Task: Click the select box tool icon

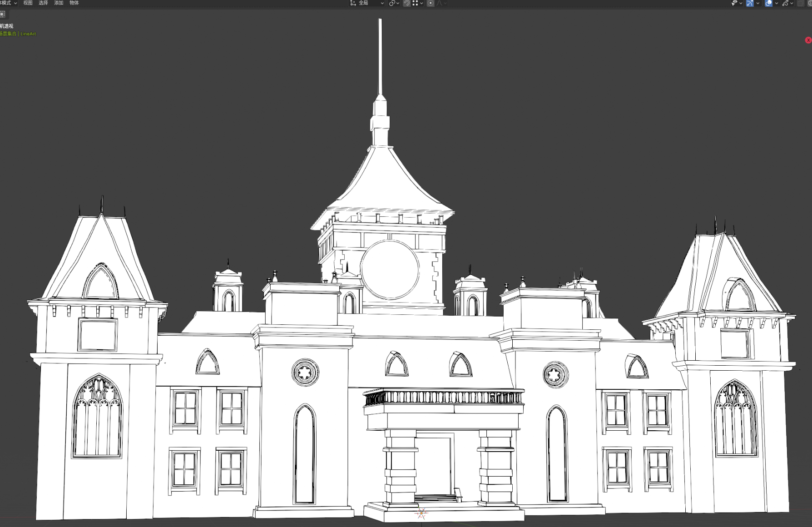Action: [x=3, y=14]
